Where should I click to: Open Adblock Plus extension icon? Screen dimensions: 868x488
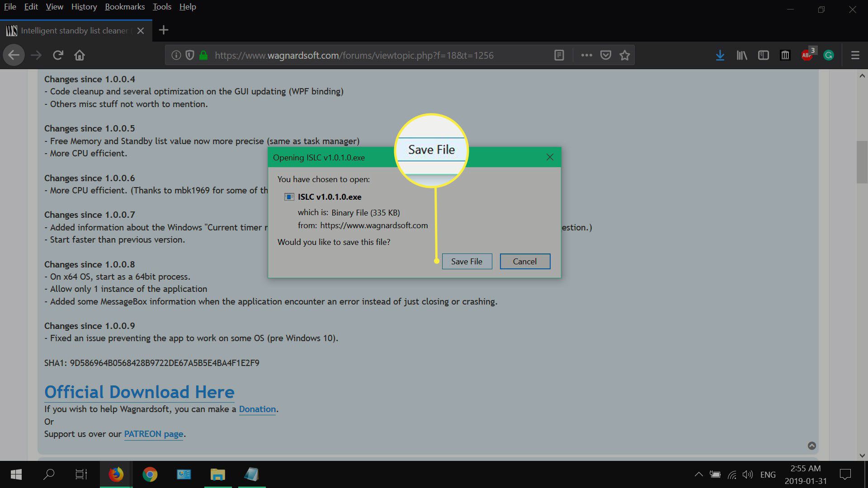pyautogui.click(x=807, y=55)
